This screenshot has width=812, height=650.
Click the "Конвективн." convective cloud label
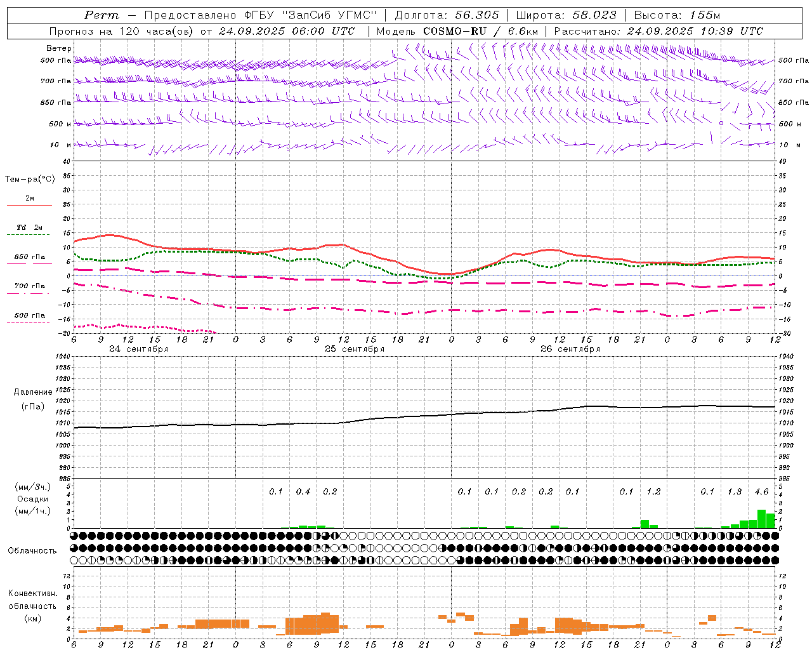coord(32,594)
